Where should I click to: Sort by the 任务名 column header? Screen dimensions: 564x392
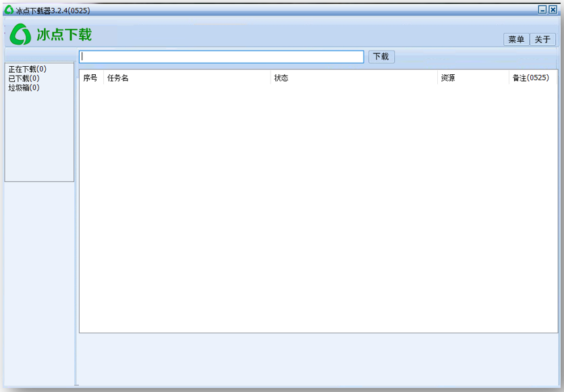(x=118, y=78)
